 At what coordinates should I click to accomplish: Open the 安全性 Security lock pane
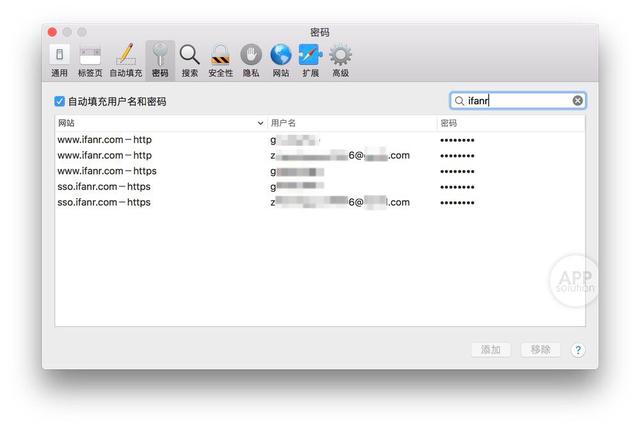pos(220,61)
